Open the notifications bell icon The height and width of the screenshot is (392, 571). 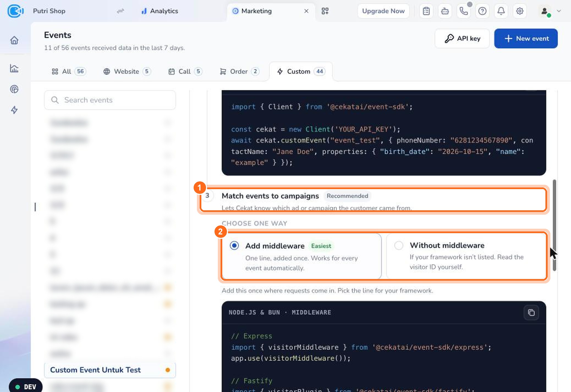501,11
